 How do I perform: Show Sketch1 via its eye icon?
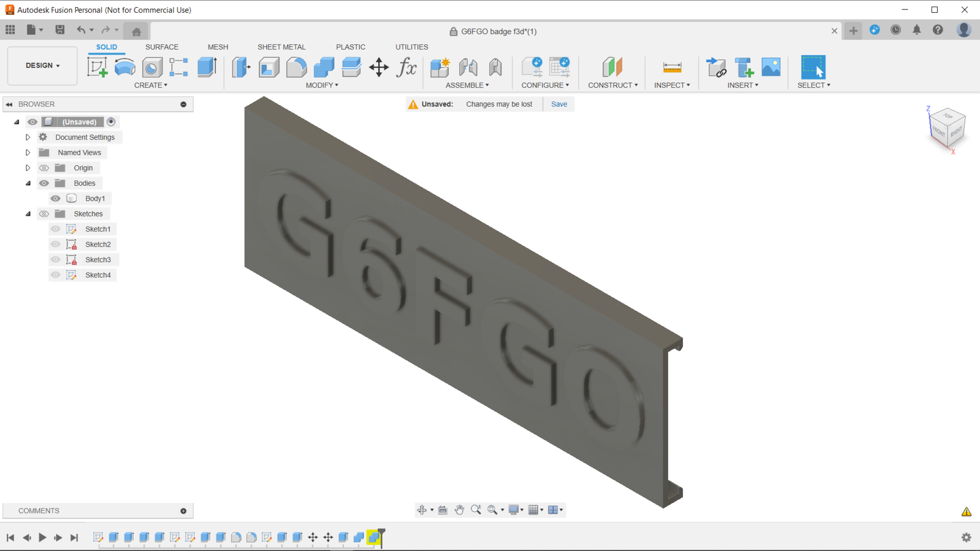pyautogui.click(x=56, y=229)
